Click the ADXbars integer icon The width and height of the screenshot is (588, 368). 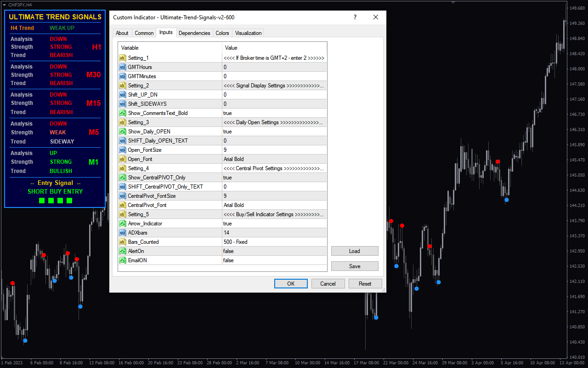point(123,233)
